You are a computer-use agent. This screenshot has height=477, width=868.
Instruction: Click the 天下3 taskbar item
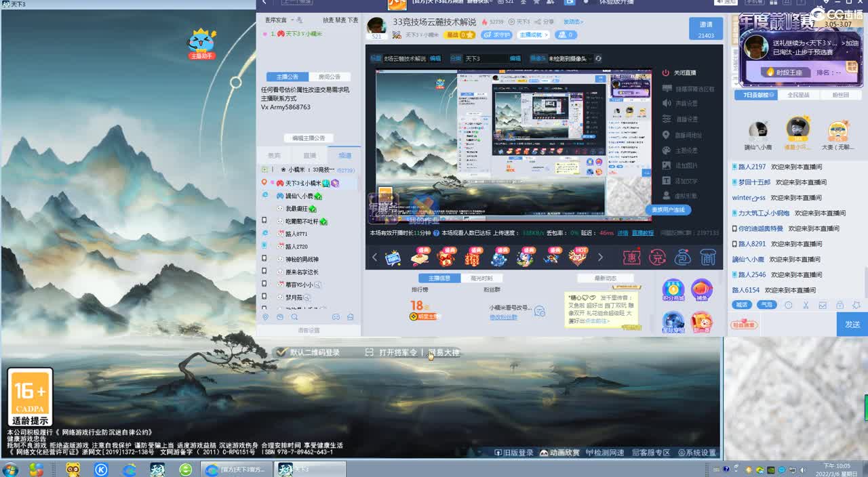[310, 469]
